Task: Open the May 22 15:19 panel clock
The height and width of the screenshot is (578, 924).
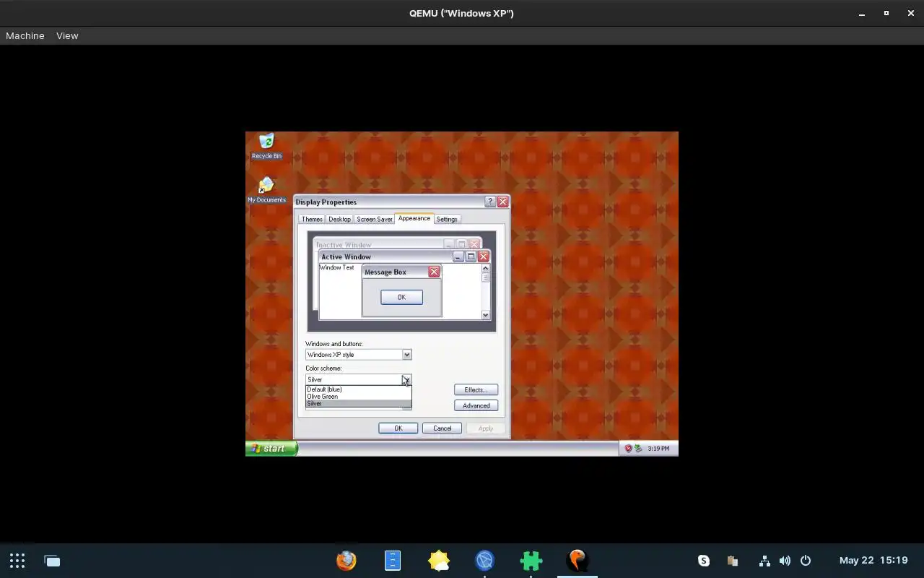Action: point(873,561)
